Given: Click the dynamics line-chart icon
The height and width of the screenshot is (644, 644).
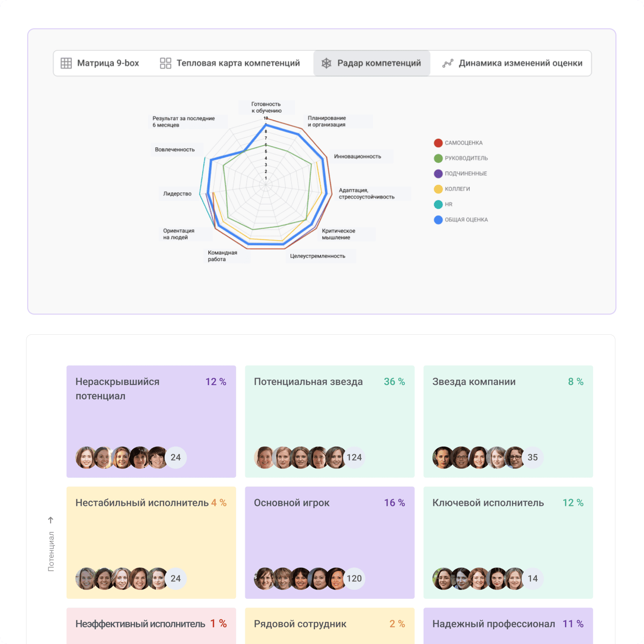Looking at the screenshot, I should pyautogui.click(x=447, y=63).
